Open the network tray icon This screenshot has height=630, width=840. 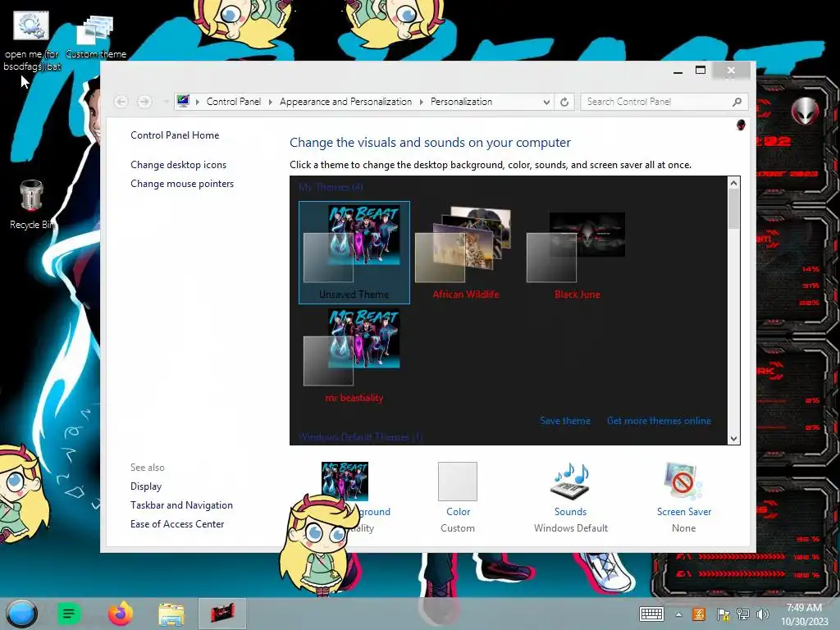(x=743, y=614)
